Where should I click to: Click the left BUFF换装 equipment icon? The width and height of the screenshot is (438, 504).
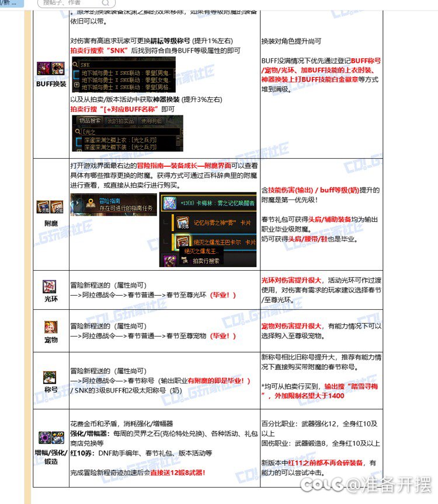(x=43, y=68)
